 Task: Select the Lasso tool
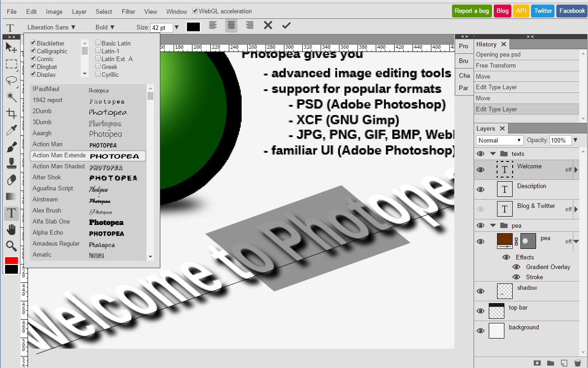click(x=11, y=80)
